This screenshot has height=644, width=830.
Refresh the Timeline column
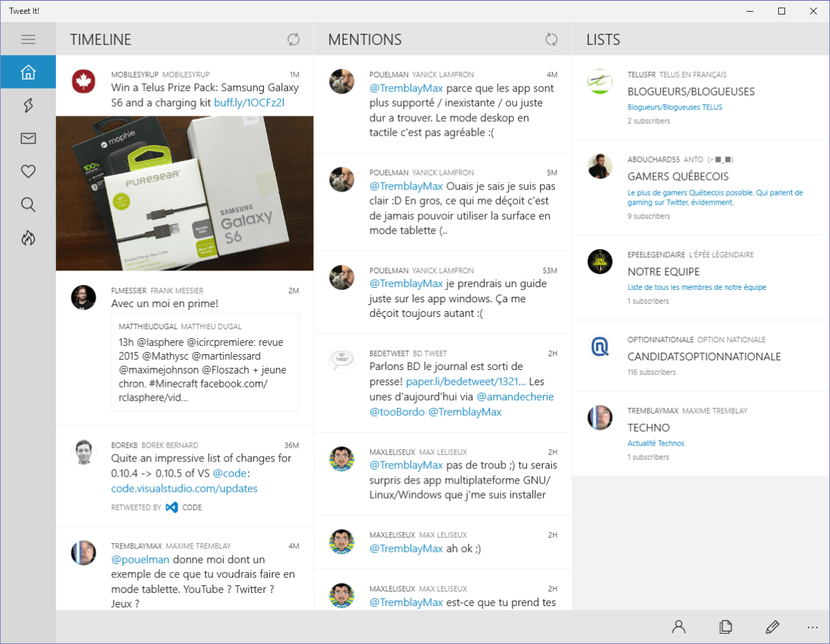[x=294, y=39]
